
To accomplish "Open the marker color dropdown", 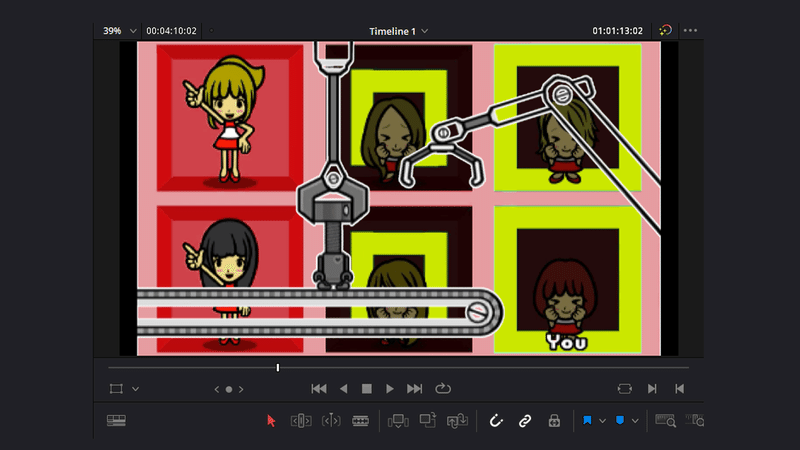I will 635,421.
